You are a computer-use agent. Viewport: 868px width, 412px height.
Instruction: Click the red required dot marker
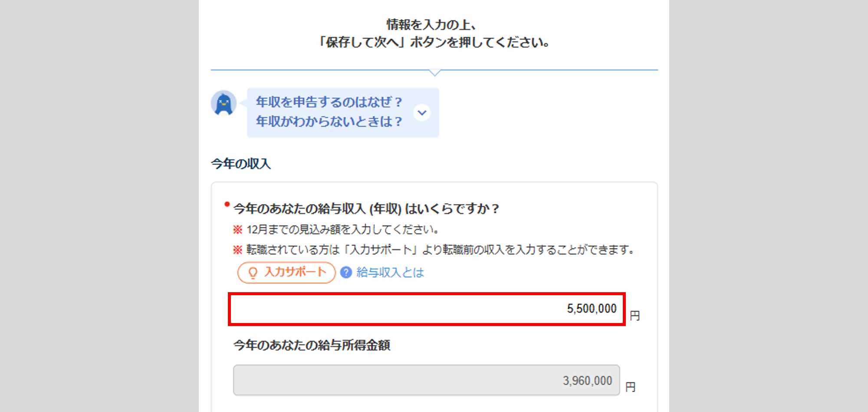[227, 204]
